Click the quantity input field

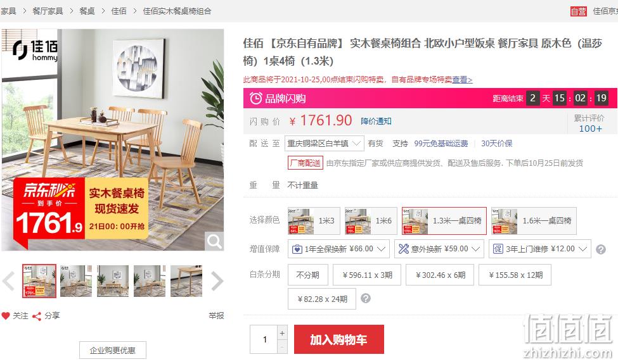coord(264,339)
